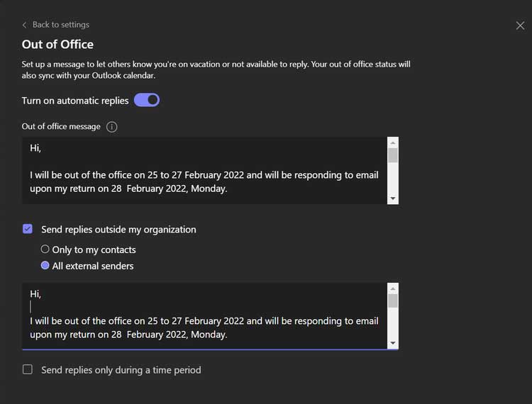Screen dimensions: 532x404
Task: Click the Out of Office heading
Action: click(57, 44)
